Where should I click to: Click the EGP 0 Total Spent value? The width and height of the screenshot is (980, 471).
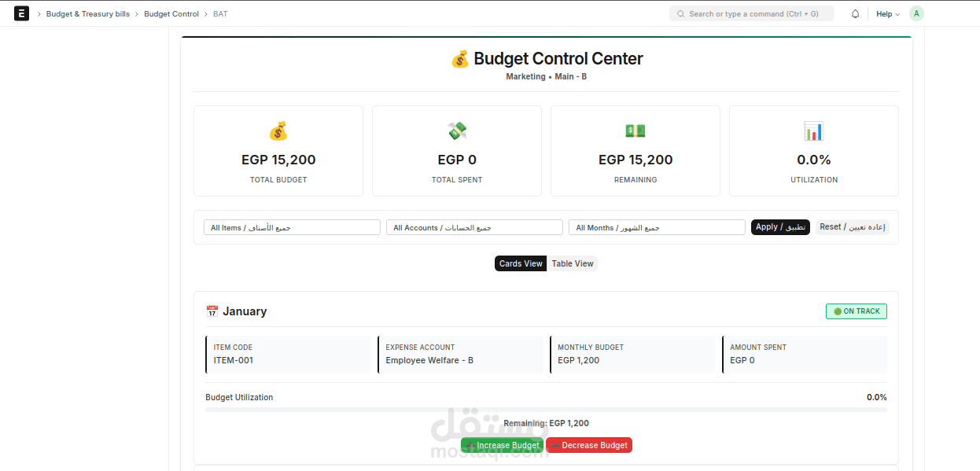click(457, 160)
